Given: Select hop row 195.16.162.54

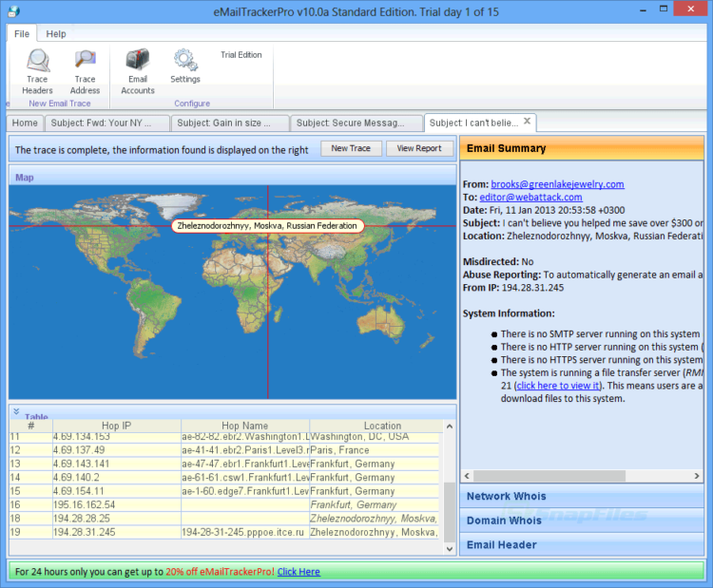Looking at the screenshot, I should [224, 504].
